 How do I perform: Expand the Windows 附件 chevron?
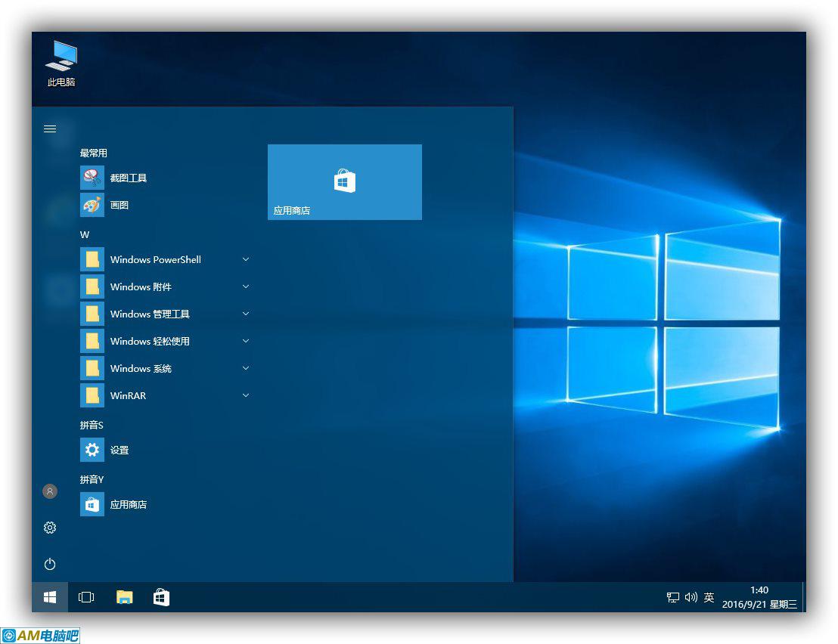(246, 286)
